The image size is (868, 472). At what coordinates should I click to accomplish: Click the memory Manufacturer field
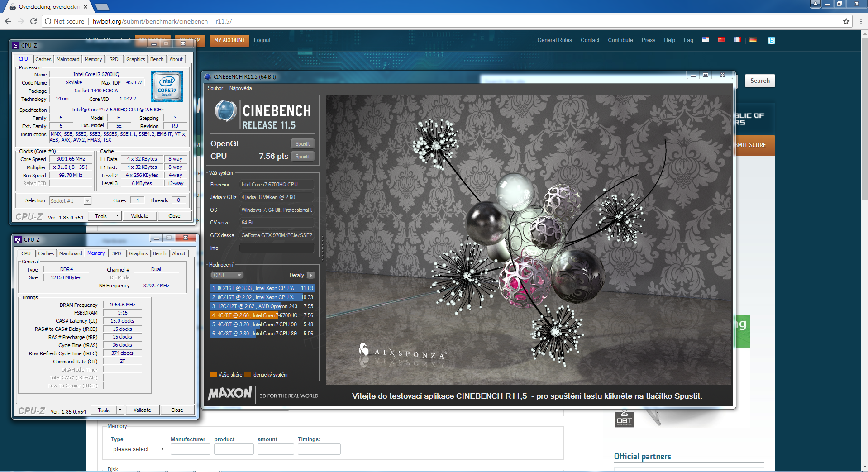(190, 449)
